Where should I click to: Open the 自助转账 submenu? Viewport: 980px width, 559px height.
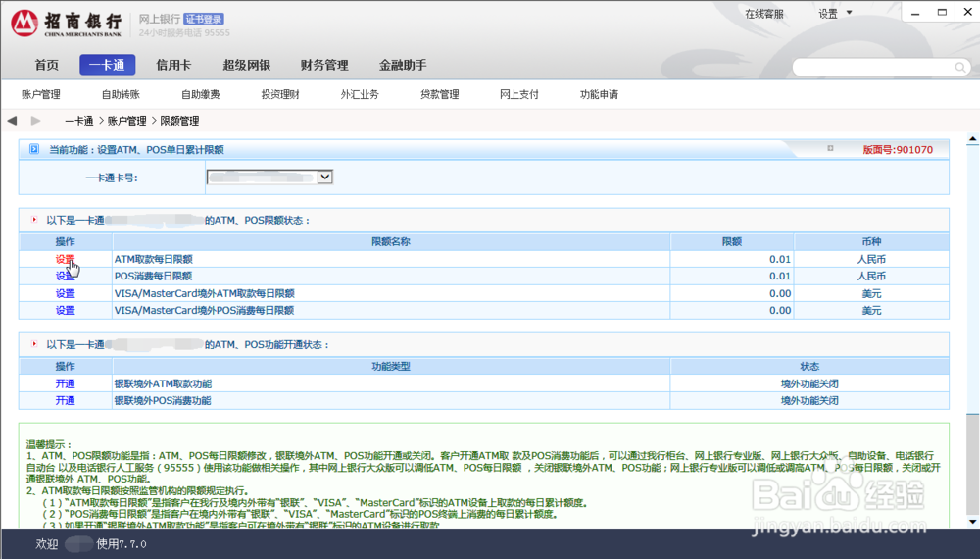(121, 94)
